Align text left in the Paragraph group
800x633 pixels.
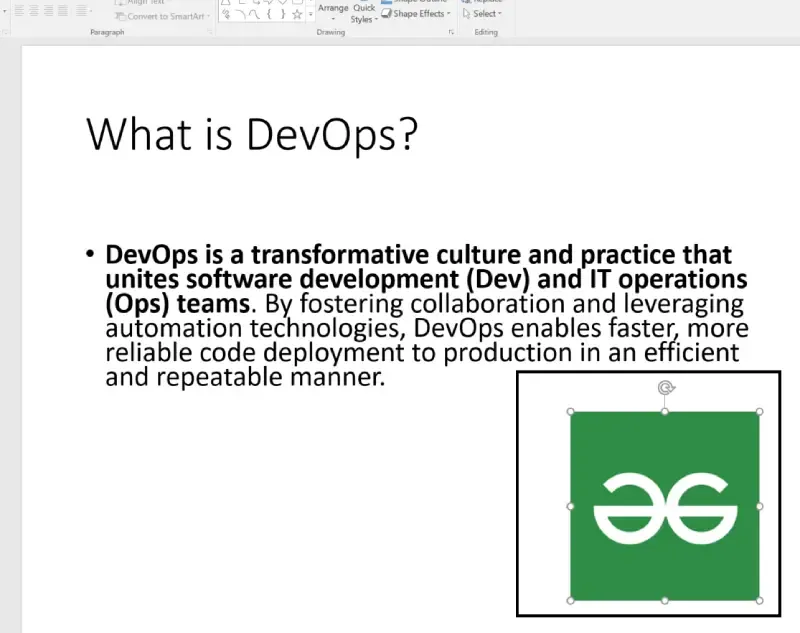(19, 10)
